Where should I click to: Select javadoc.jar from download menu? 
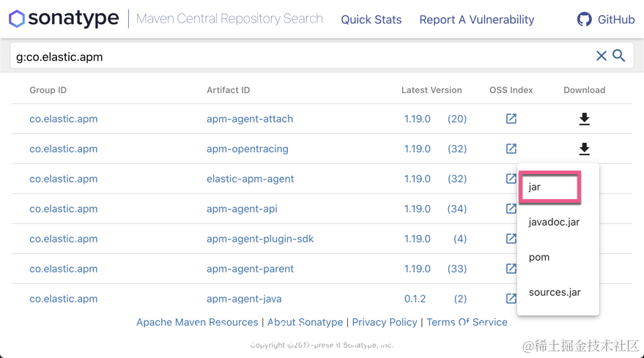click(554, 222)
